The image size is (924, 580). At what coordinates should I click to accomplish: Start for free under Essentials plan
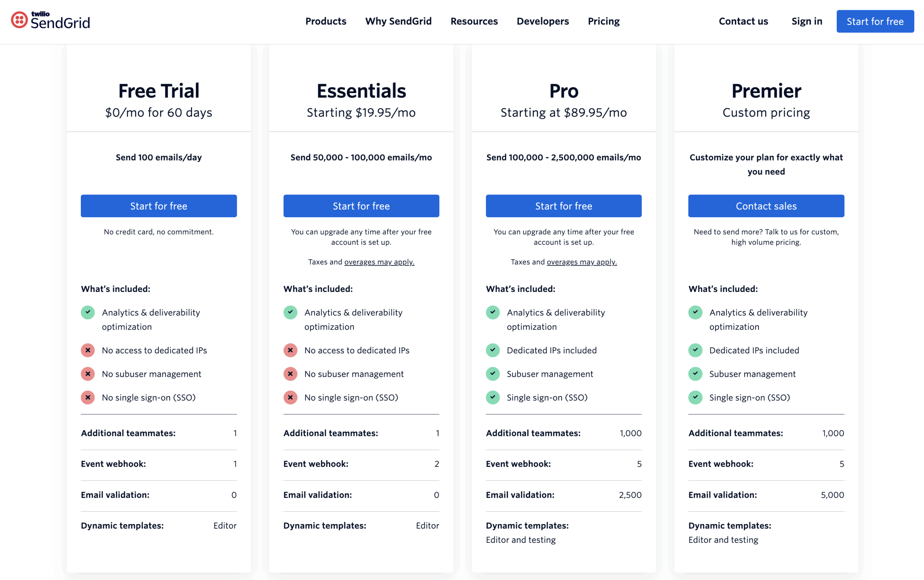(361, 206)
